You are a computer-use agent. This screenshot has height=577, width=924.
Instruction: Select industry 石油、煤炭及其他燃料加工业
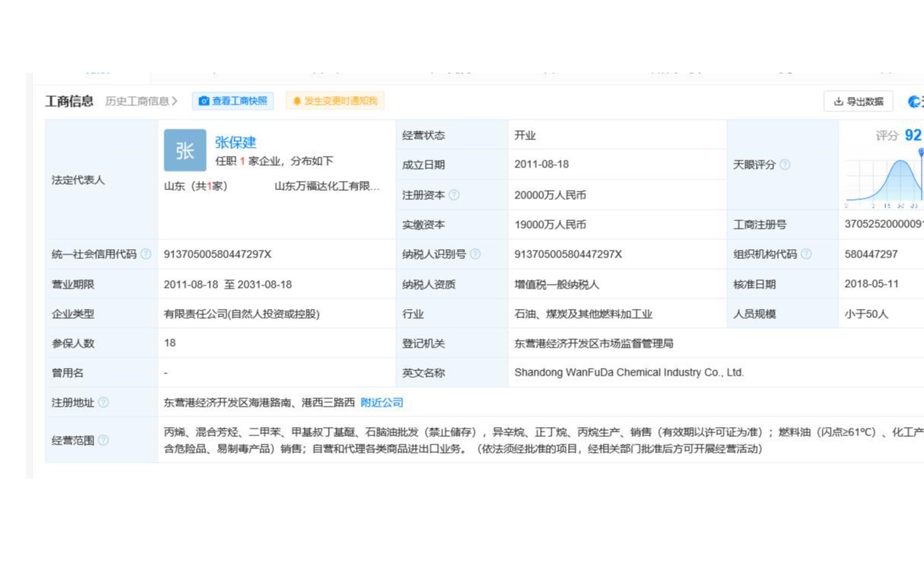coord(583,314)
